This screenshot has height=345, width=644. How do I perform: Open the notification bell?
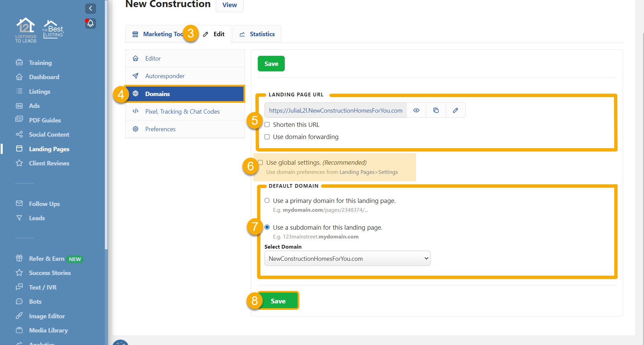(x=90, y=23)
